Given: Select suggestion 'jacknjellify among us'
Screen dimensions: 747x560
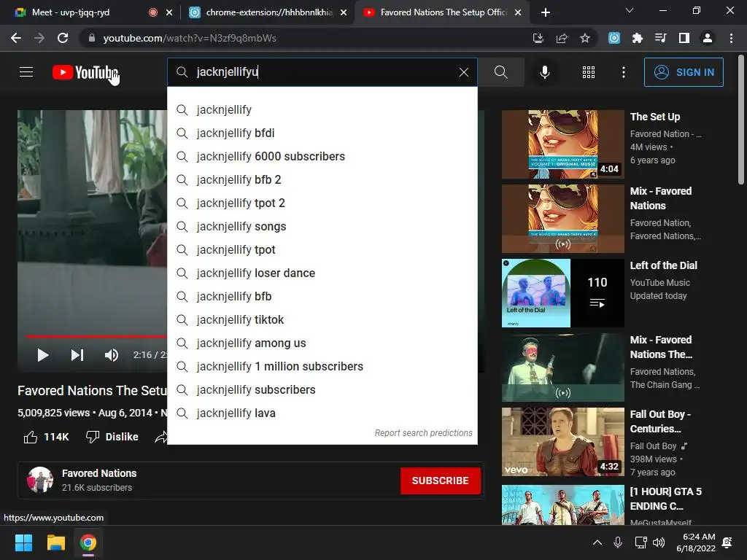Looking at the screenshot, I should [322, 343].
